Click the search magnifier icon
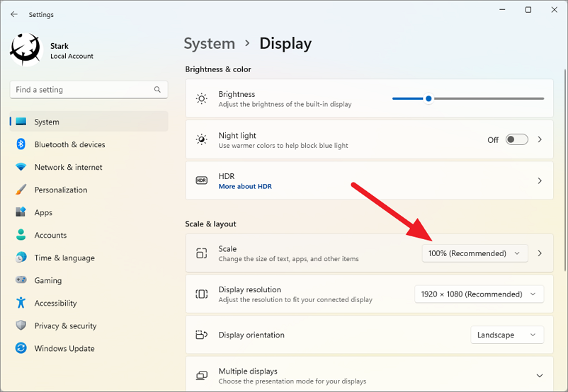 157,89
